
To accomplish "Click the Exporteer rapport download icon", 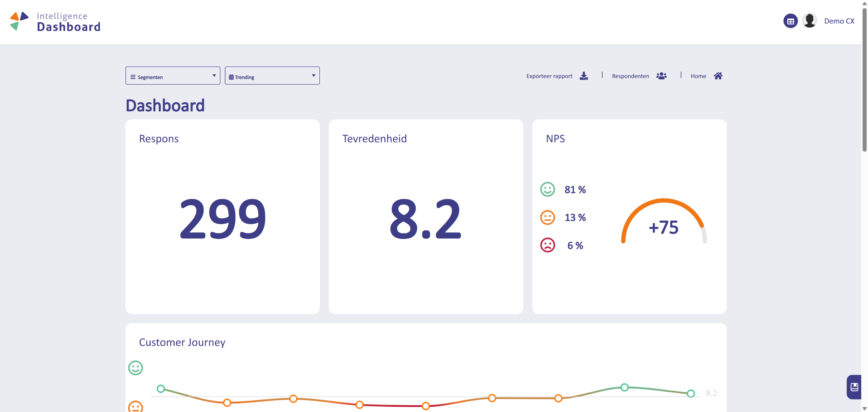I will click(584, 76).
